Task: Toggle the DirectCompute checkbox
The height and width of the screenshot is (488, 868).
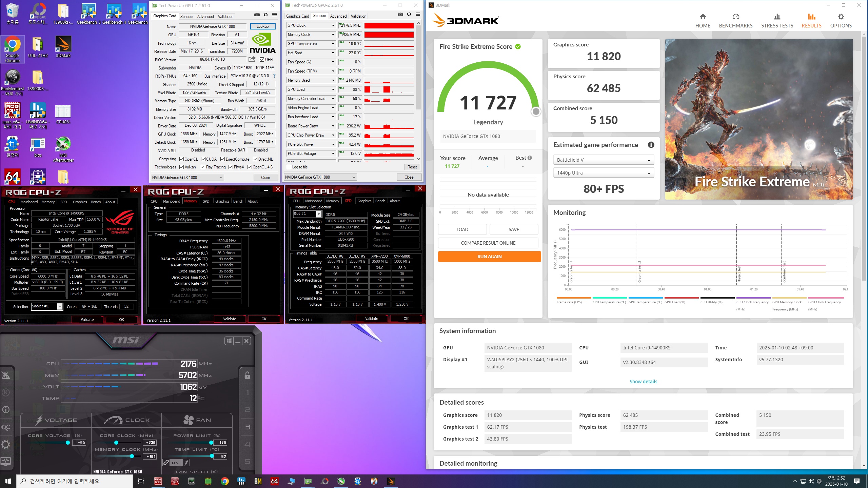Action: 222,159
